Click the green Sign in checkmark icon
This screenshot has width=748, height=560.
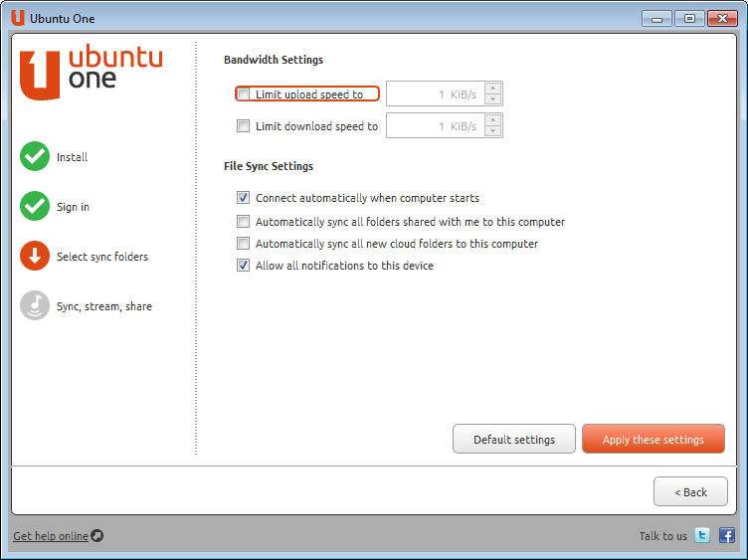pos(35,206)
